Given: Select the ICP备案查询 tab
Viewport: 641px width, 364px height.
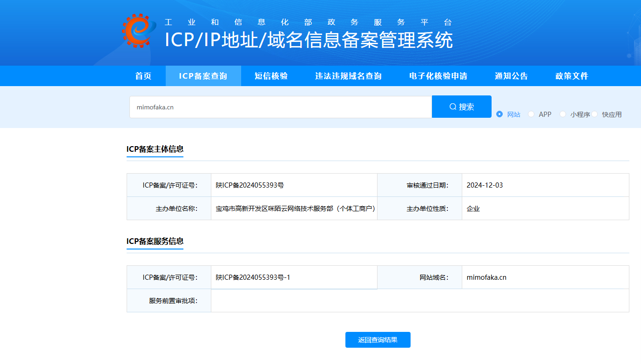Looking at the screenshot, I should 203,76.
